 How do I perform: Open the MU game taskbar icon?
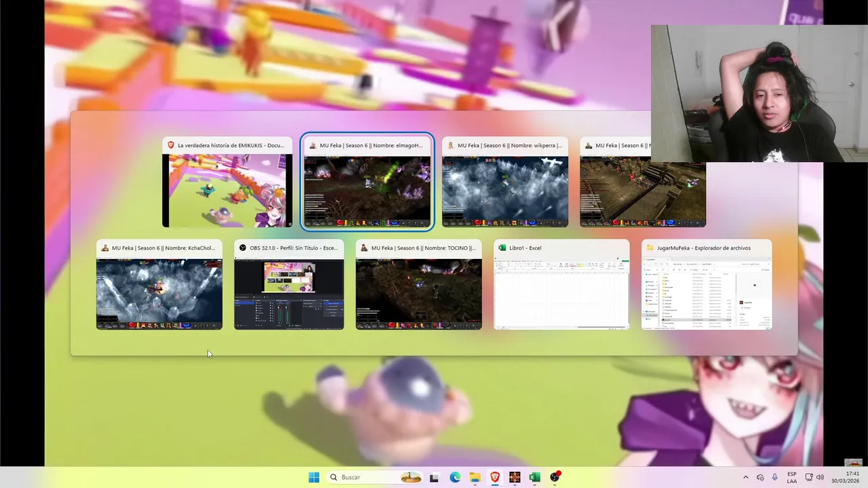[x=515, y=477]
